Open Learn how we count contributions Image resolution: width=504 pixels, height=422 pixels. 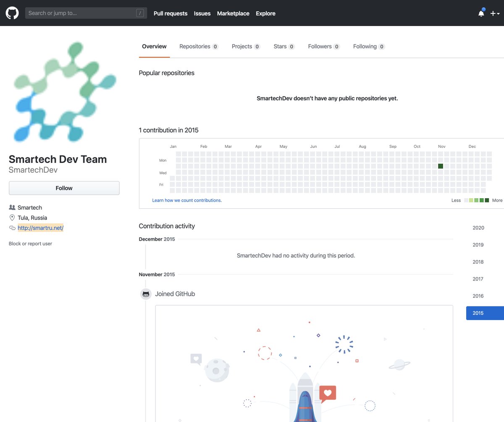[x=187, y=200]
